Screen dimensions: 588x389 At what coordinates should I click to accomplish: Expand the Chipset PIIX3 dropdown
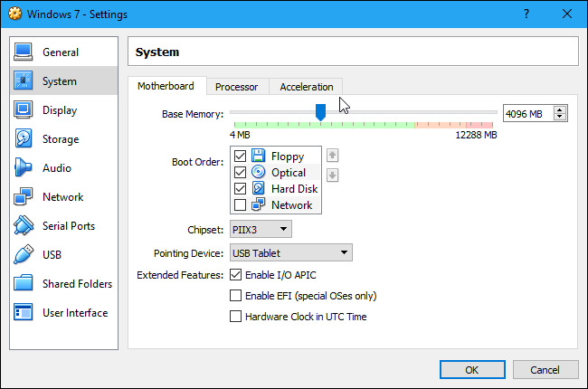[261, 230]
